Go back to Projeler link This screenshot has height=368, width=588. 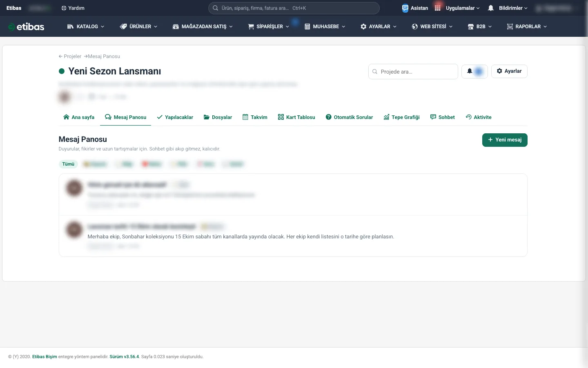click(70, 56)
